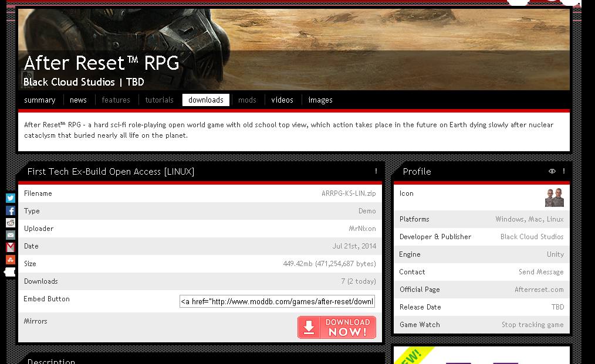Share page via the Gmail icon

(10, 247)
